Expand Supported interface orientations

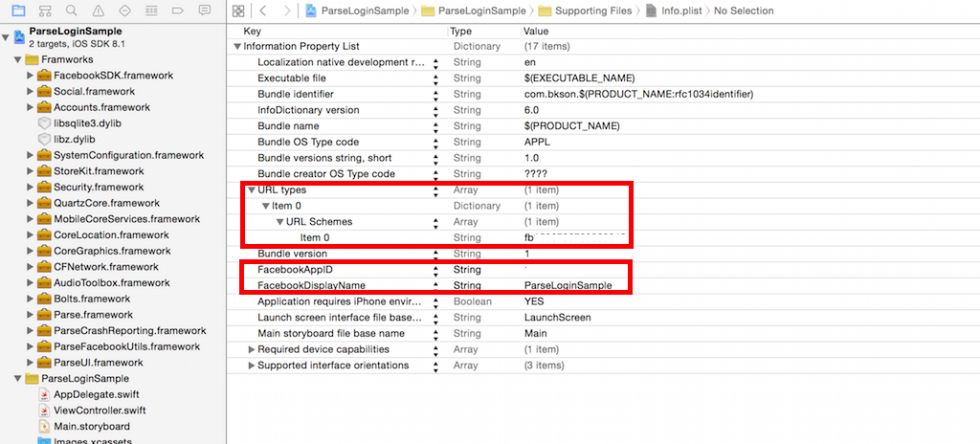coord(252,366)
